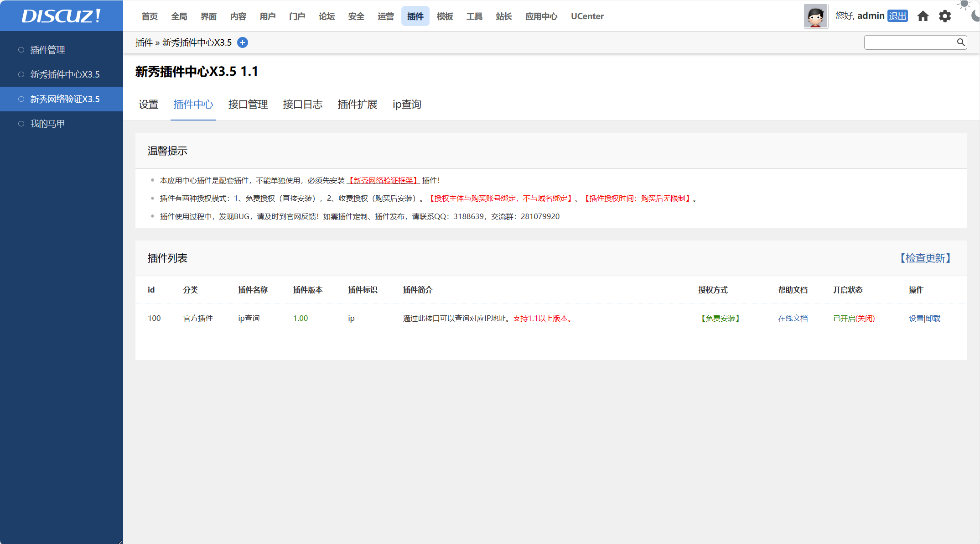The width and height of the screenshot is (980, 544).
Task: Switch to the 接口管理 tab
Action: tap(248, 105)
